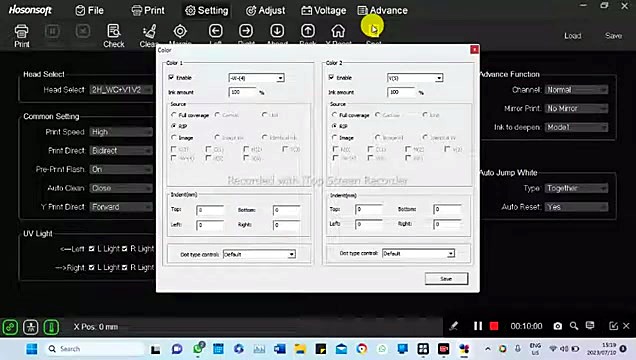The image size is (636, 360).
Task: Click the recorder edit box icon
Action: [x=613, y=326]
